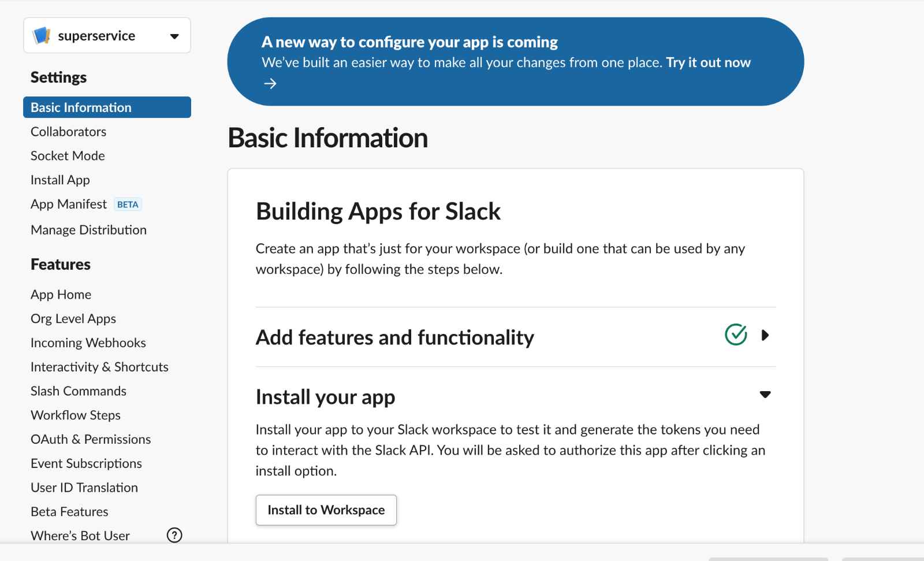Go to Socket Mode settings
924x561 pixels.
(x=68, y=156)
